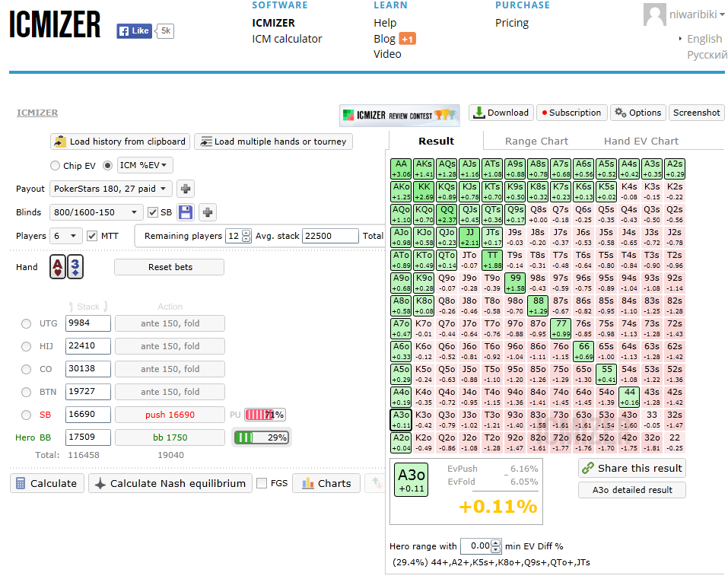Image resolution: width=728 pixels, height=579 pixels.
Task: Open the Players count dropdown
Action: point(65,236)
